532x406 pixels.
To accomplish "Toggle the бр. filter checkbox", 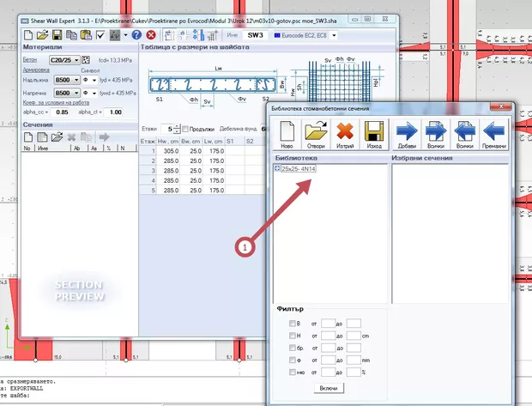I will point(292,348).
